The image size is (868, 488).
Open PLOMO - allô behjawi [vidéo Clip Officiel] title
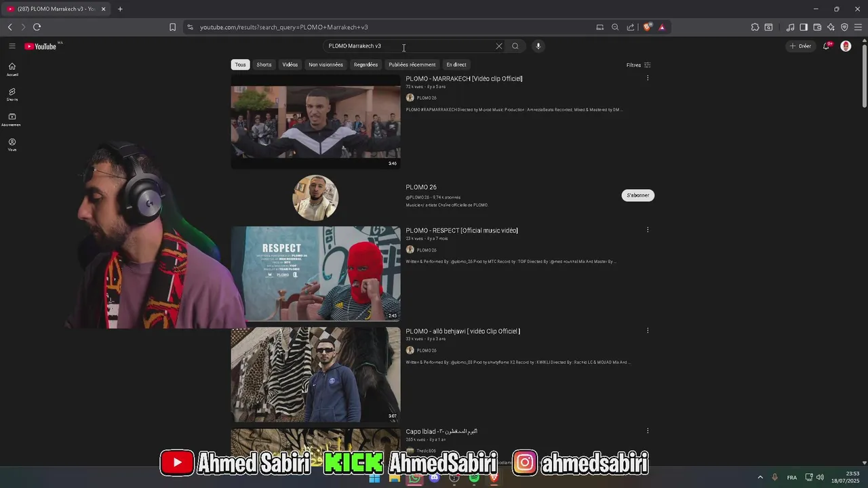pyautogui.click(x=463, y=331)
